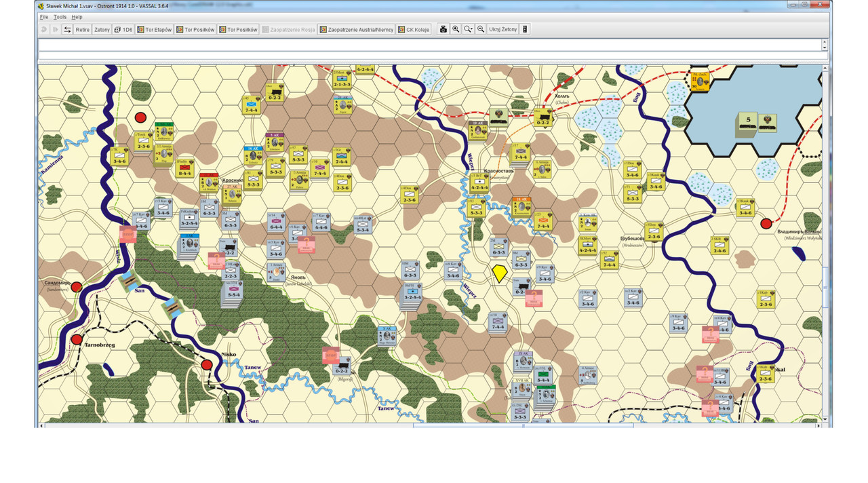This screenshot has height=483, width=868.
Task: Select the r/5 BrT 4-2-4-4 counter
Action: click(479, 182)
